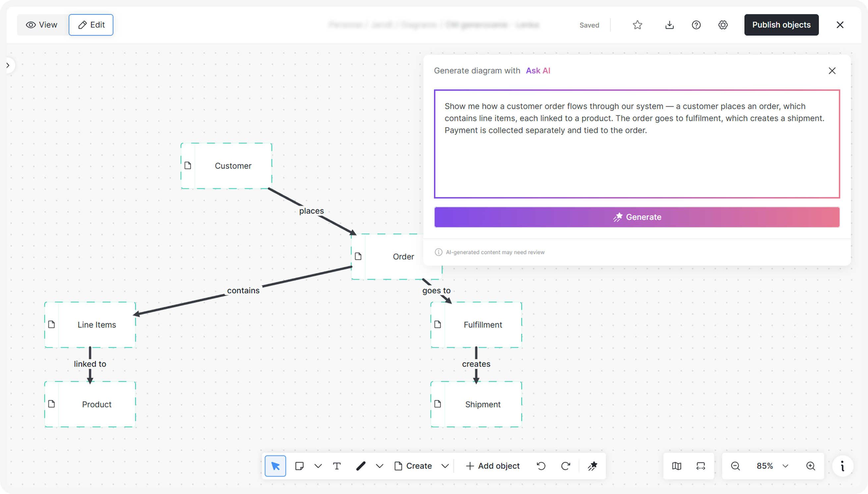Click the 'goes to' connector label

pyautogui.click(x=436, y=290)
